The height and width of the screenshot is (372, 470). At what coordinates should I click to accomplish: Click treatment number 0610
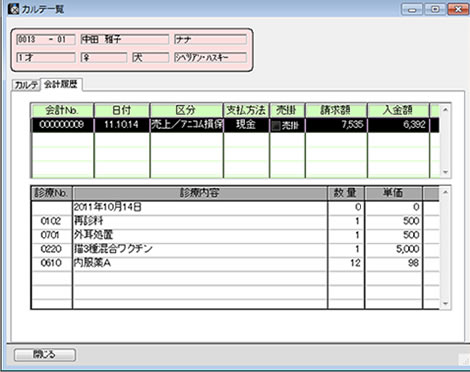51,263
